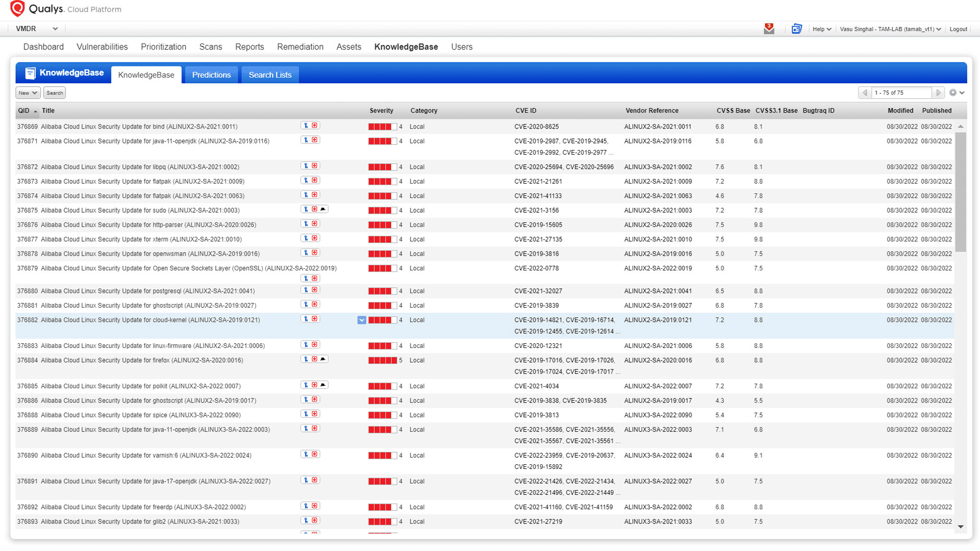This screenshot has width=980, height=551.
Task: Expand the blue chevron on the cloud-kernel row
Action: coord(361,320)
